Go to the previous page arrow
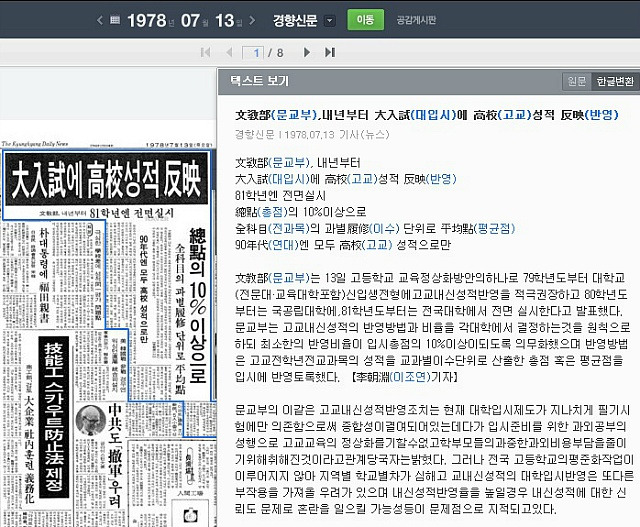The width and height of the screenshot is (640, 527). click(x=229, y=52)
